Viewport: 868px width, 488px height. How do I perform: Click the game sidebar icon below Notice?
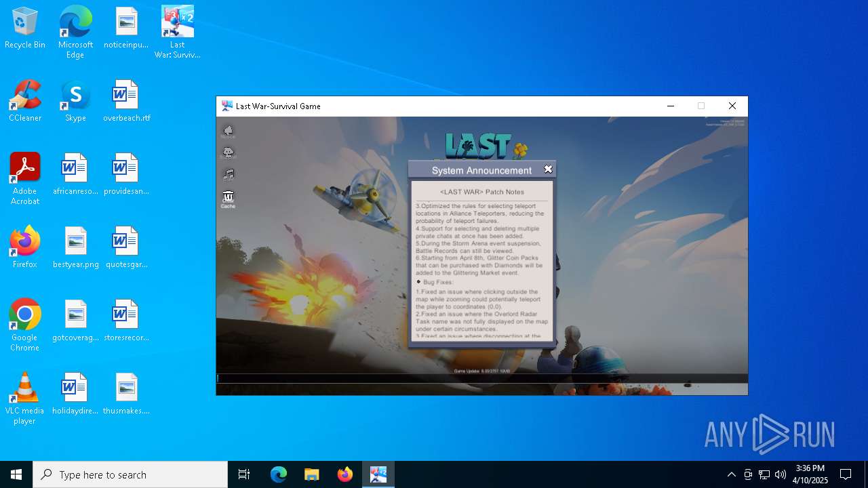229,152
